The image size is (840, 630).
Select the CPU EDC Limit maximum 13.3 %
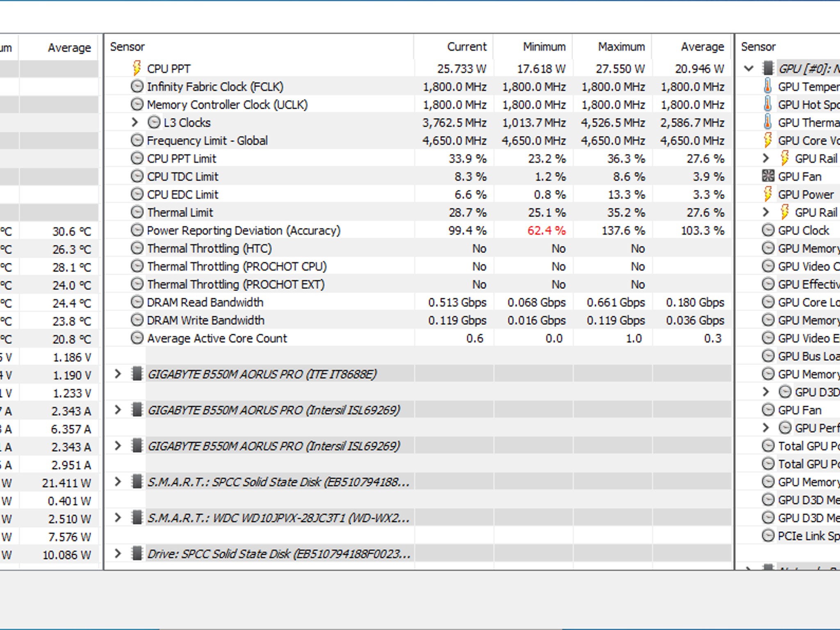[626, 194]
